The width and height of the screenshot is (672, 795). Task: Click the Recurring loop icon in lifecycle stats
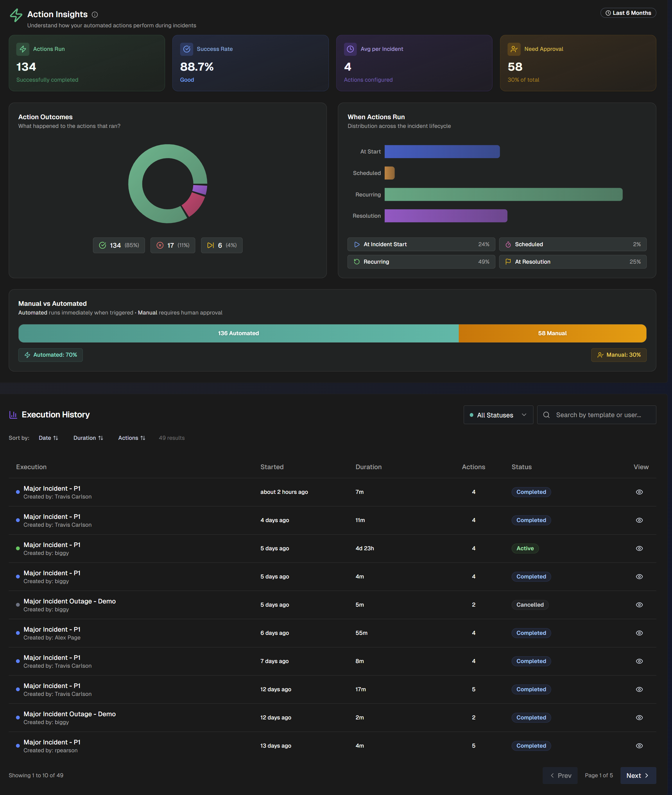[356, 262]
